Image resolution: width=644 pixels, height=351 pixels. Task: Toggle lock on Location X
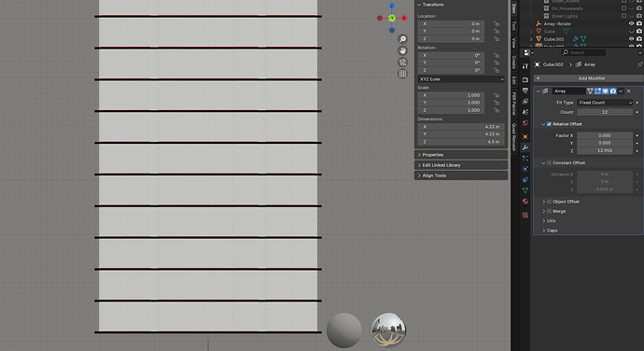[x=497, y=24]
